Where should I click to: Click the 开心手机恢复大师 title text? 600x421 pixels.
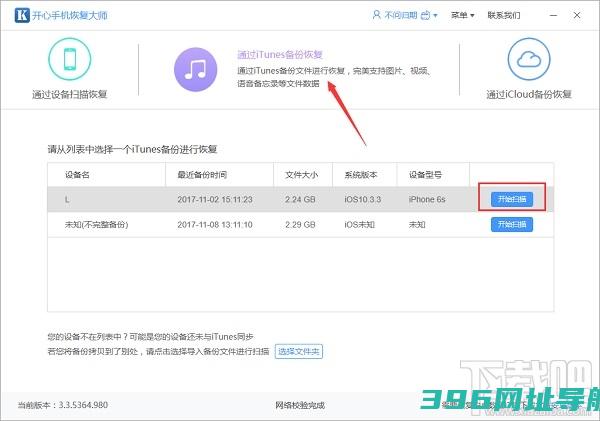point(70,15)
